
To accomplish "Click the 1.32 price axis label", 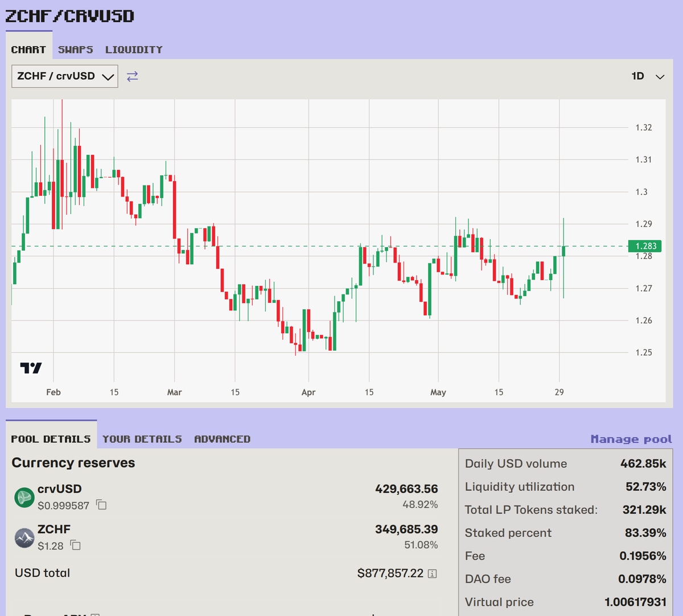I will (644, 128).
